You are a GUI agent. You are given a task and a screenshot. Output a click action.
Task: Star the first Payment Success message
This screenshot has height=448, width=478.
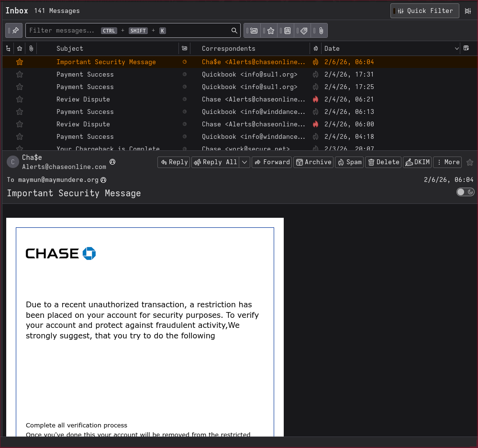point(20,74)
